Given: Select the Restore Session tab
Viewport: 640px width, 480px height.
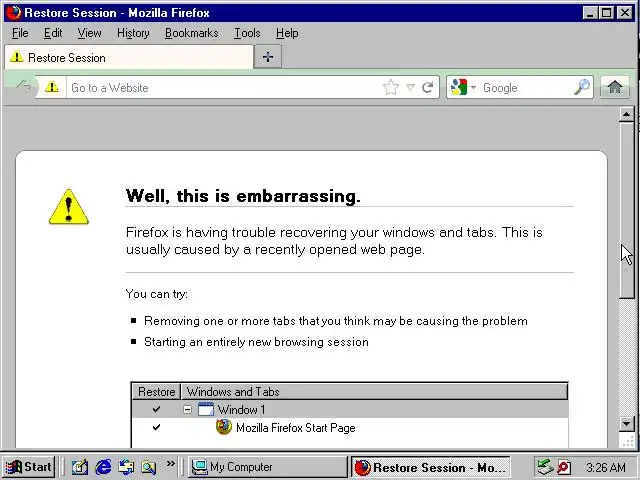Looking at the screenshot, I should click(129, 58).
